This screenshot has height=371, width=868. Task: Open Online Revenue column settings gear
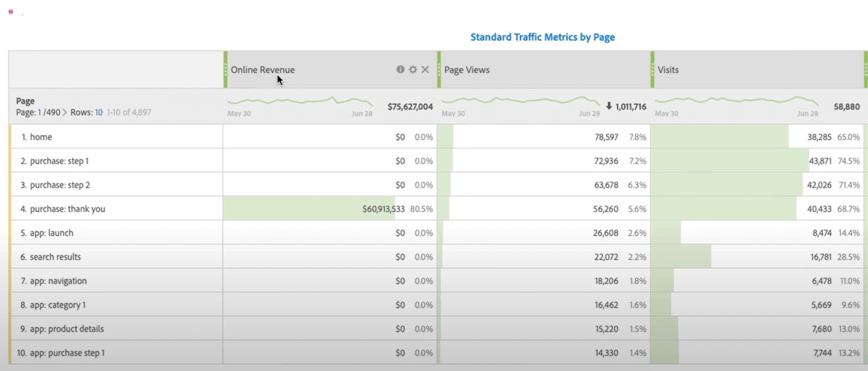(413, 70)
